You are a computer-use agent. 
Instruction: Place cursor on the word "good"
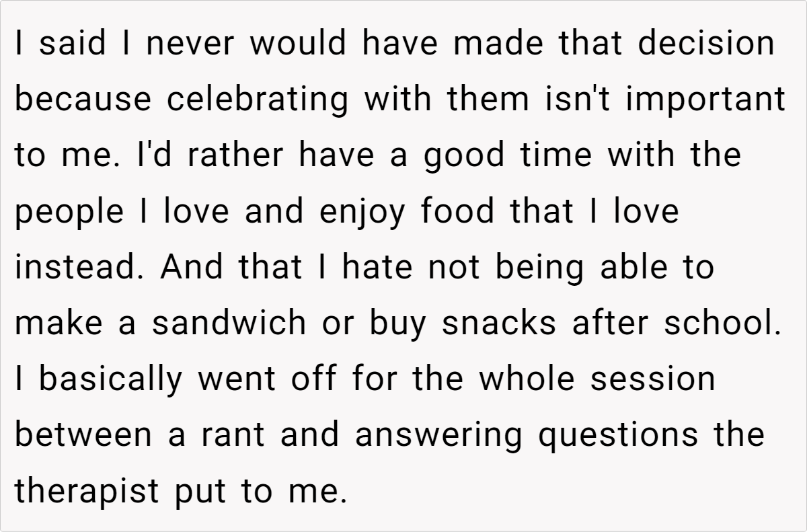465,155
